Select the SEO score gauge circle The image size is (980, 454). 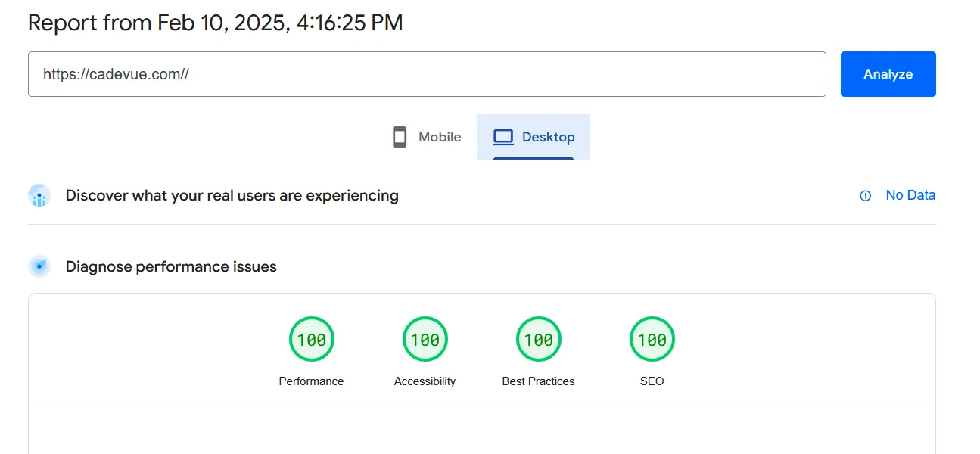tap(652, 339)
